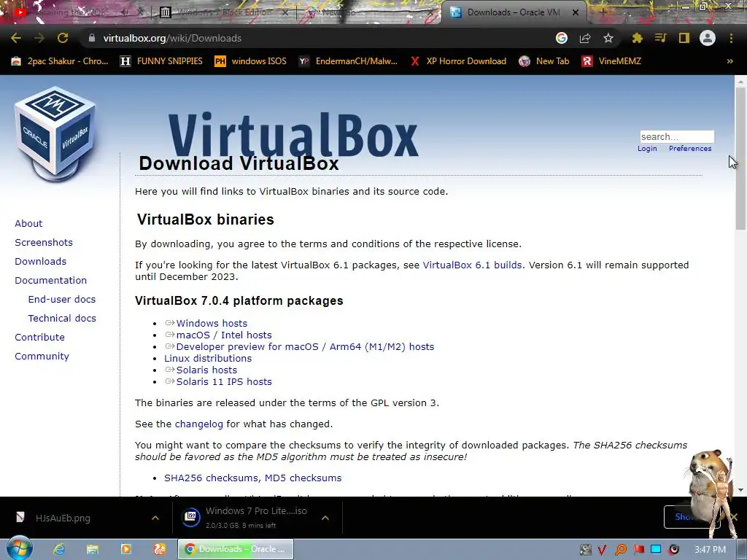
Task: Expand the hidden bookmarks overflow chevron
Action: [729, 61]
